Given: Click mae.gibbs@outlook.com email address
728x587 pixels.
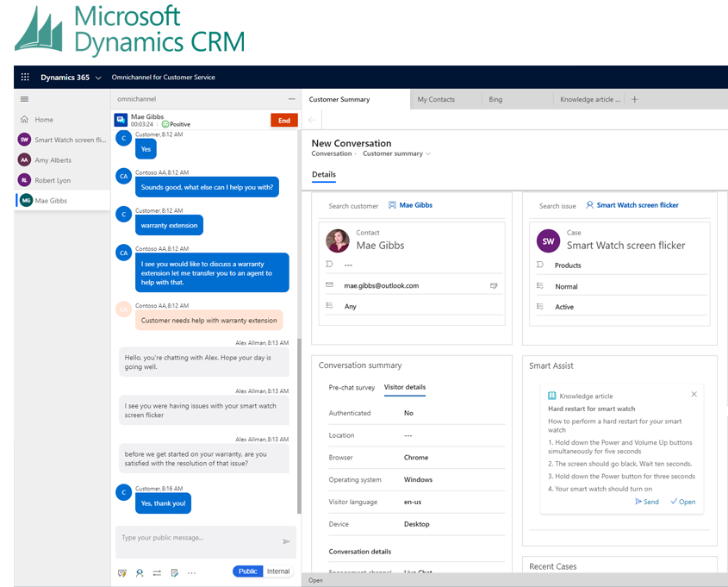Looking at the screenshot, I should pos(381,285).
